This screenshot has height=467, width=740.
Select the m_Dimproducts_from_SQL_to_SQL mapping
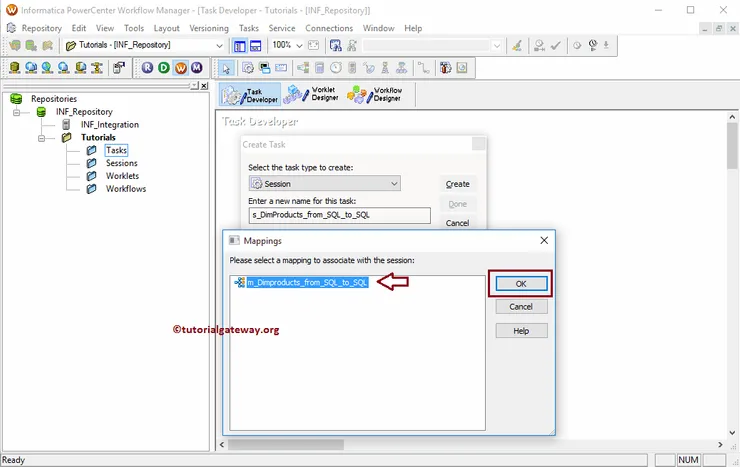tap(307, 283)
